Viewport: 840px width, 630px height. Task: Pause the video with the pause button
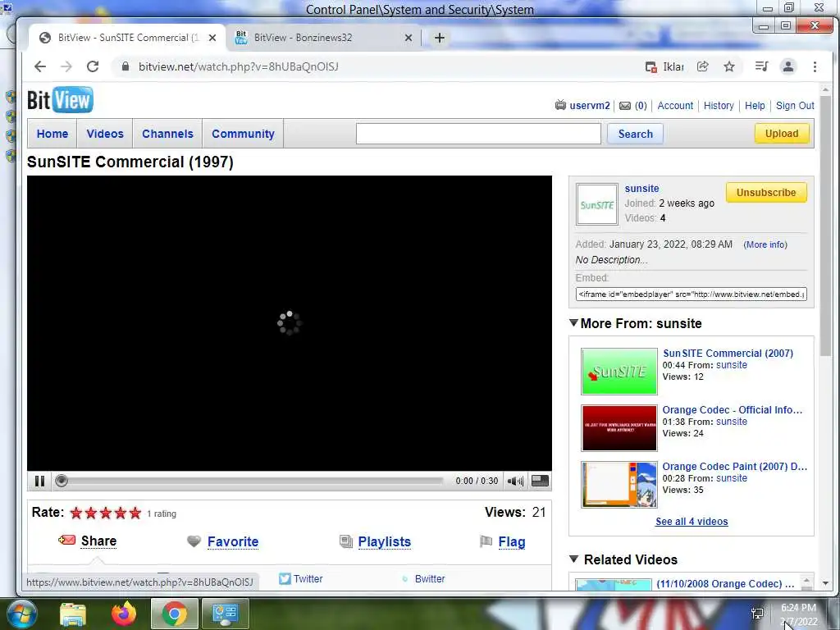[x=39, y=481]
